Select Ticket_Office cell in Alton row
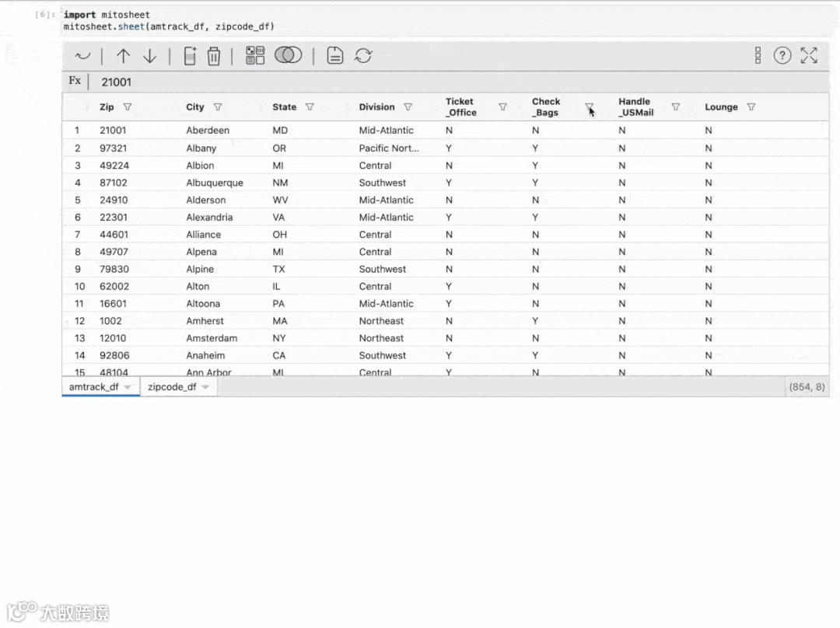Viewport: 840px width, 628px height. [449, 287]
